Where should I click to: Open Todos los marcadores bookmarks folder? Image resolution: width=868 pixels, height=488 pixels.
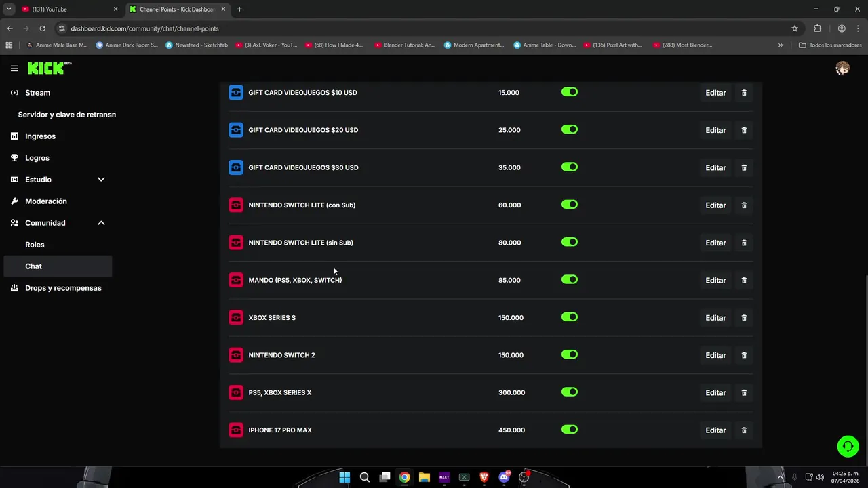coord(830,45)
